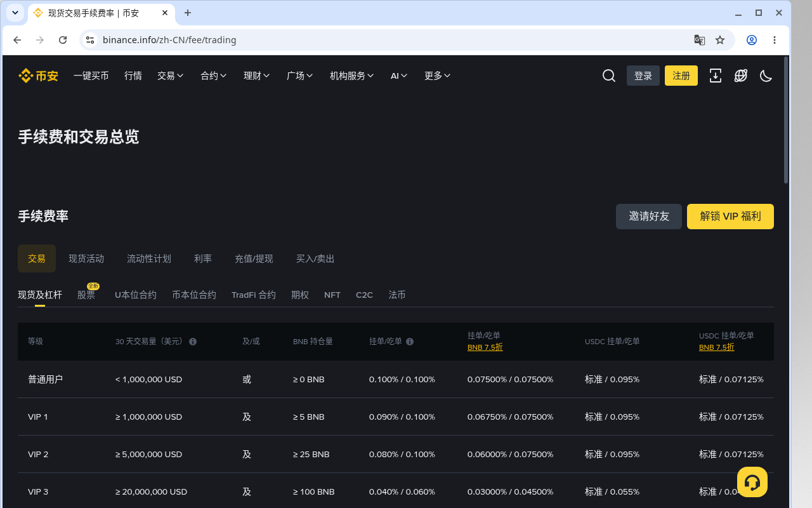Click the 解锁 VIP 福利 button
This screenshot has height=508, width=812.
(x=730, y=217)
